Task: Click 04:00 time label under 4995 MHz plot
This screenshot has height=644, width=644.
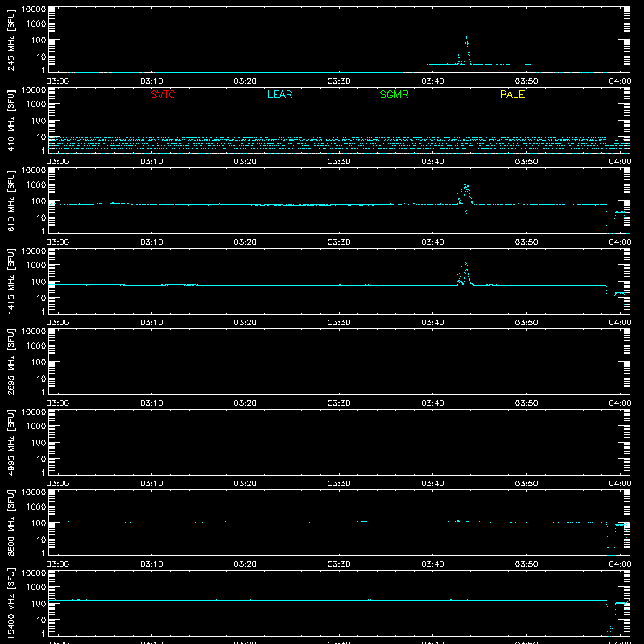Action: pos(620,484)
